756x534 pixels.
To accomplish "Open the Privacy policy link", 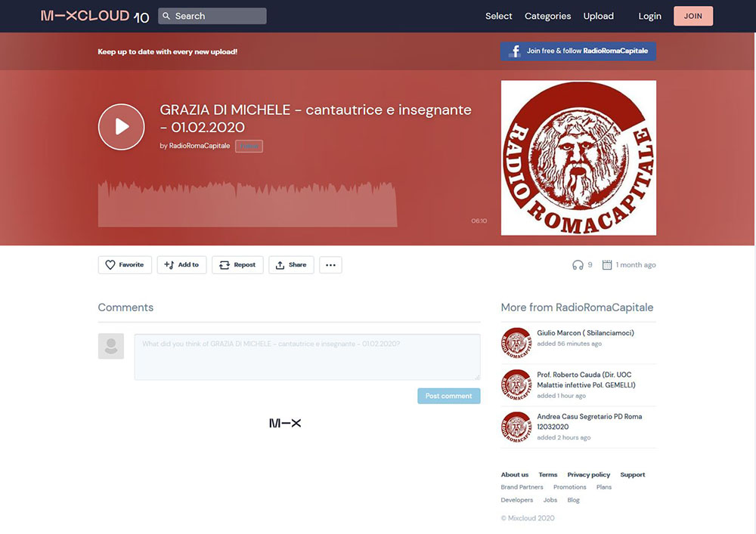I will coord(589,475).
